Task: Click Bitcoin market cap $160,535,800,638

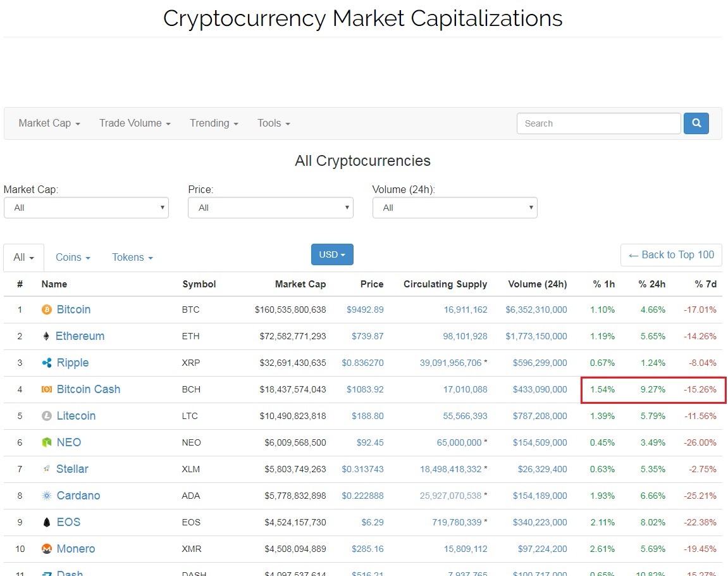Action: [290, 310]
